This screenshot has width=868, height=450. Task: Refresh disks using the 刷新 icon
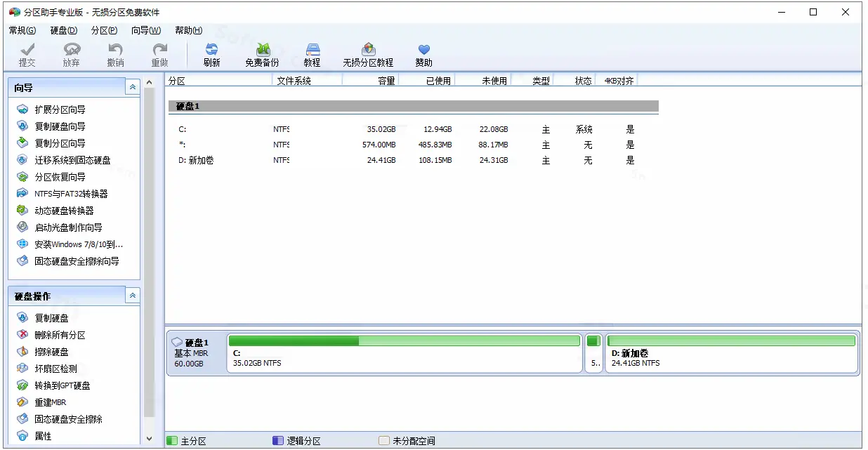click(x=211, y=53)
